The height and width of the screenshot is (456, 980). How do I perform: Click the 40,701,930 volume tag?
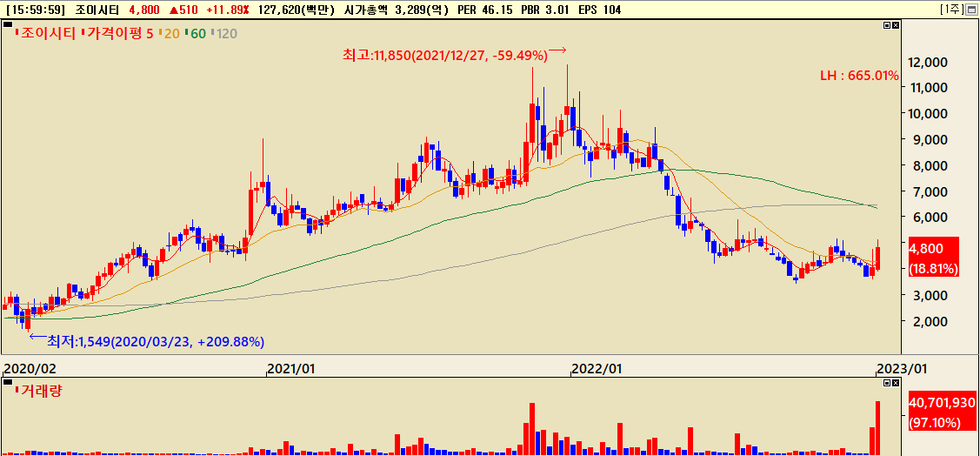click(943, 412)
